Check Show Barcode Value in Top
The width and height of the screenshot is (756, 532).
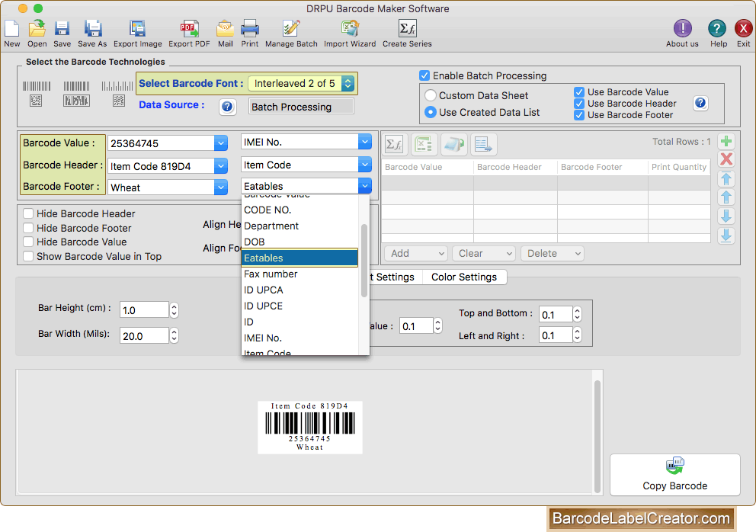click(x=28, y=256)
